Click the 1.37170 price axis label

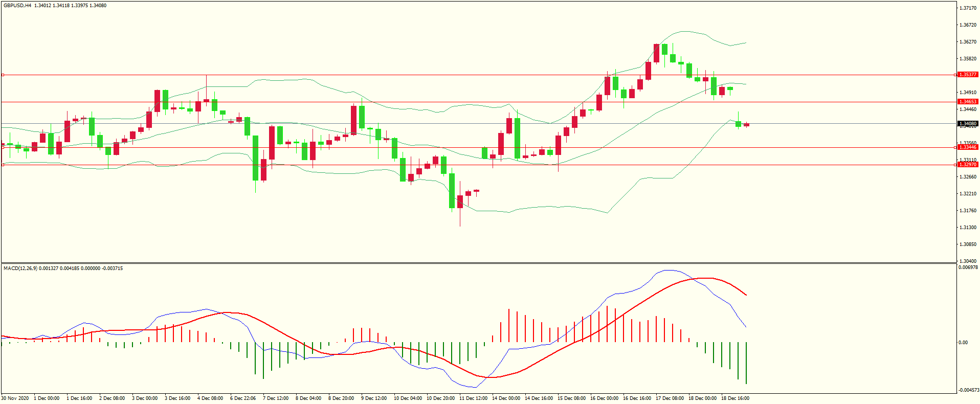(968, 8)
